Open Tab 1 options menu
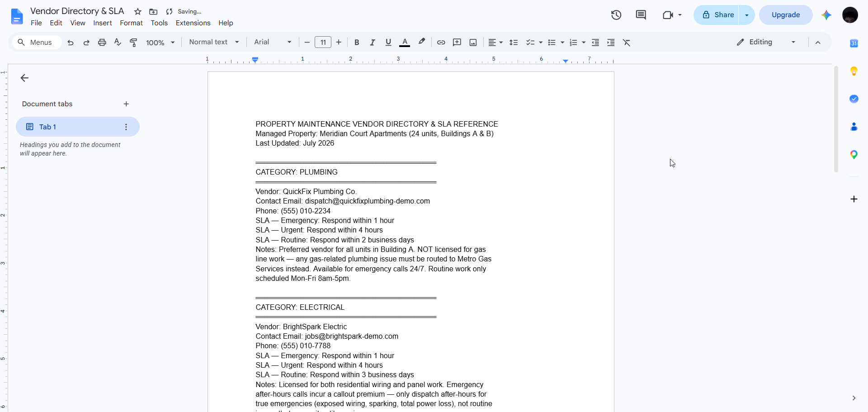Screen dimensions: 868x412 (126, 127)
